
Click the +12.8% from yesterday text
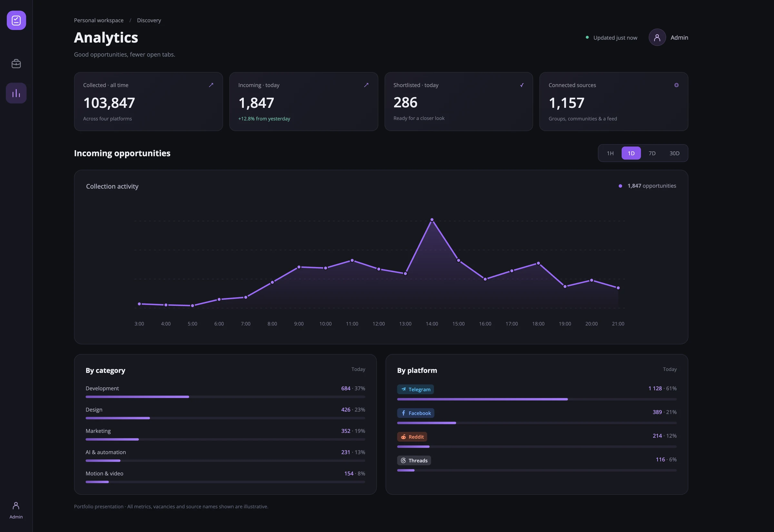coord(264,119)
